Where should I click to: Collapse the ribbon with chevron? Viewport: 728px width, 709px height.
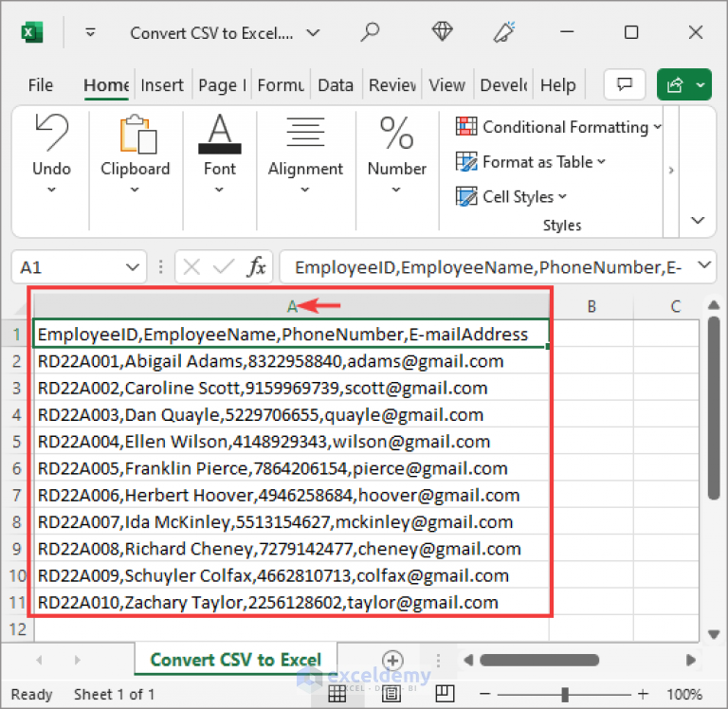pos(698,220)
